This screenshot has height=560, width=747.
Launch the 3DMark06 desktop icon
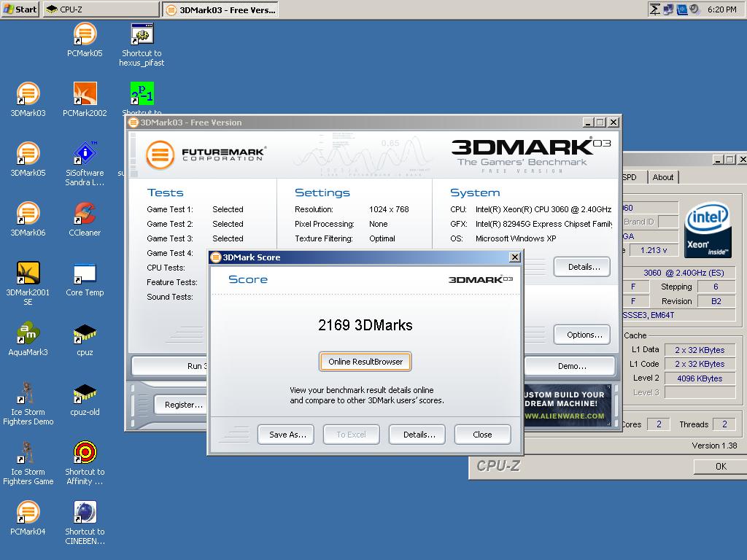(x=28, y=219)
